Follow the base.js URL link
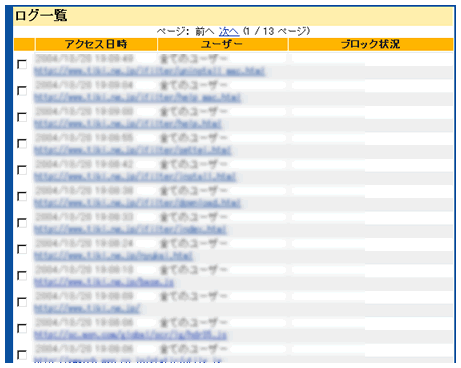 click(x=104, y=283)
